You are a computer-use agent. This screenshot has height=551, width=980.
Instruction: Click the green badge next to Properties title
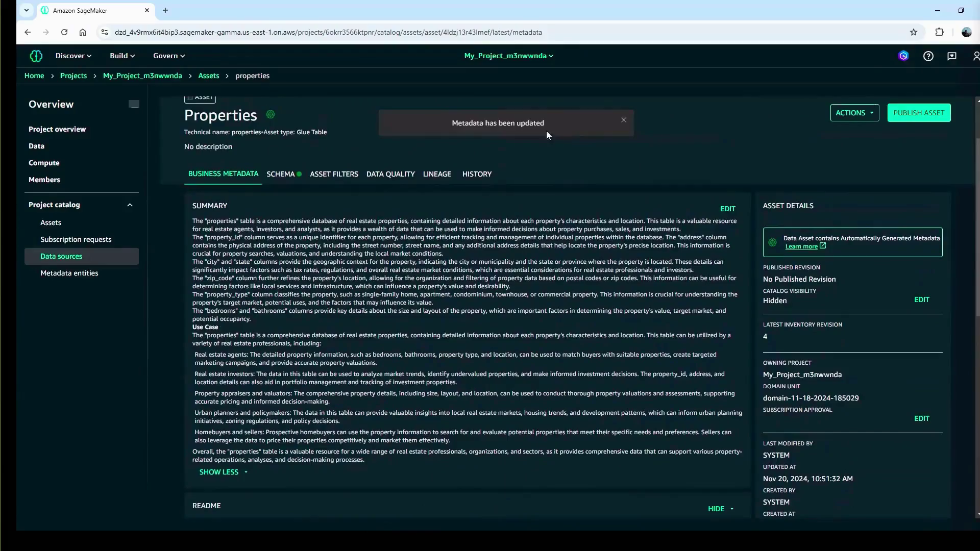271,115
